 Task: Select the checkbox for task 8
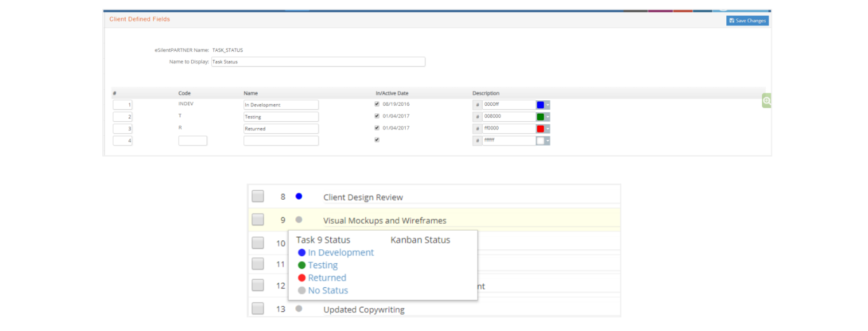[258, 197]
